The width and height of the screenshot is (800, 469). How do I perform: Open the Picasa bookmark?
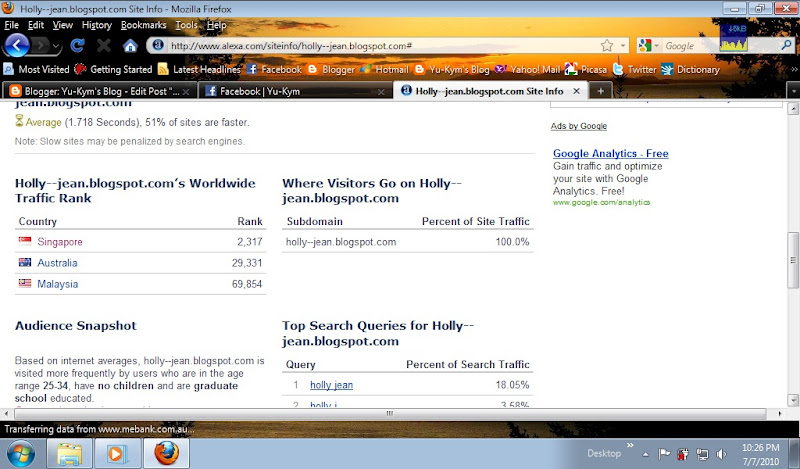click(586, 69)
